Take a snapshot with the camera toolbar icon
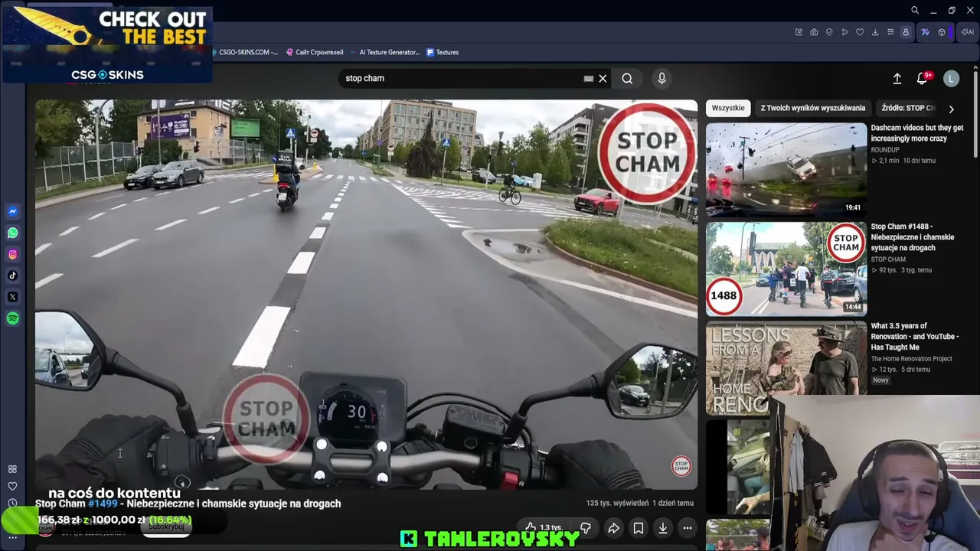This screenshot has height=551, width=980. (814, 32)
